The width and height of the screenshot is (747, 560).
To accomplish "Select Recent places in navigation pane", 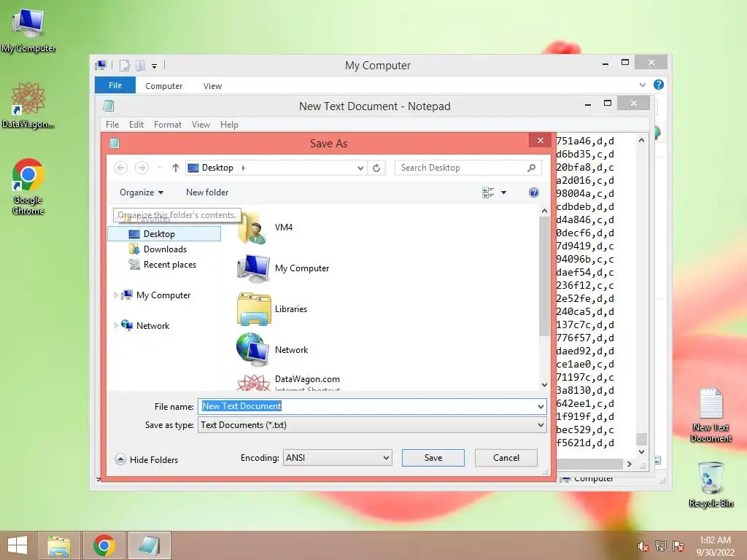I will (164, 264).
